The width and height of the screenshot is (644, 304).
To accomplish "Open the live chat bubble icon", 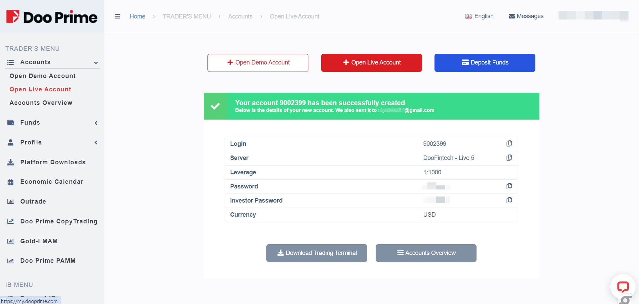I will [623, 287].
